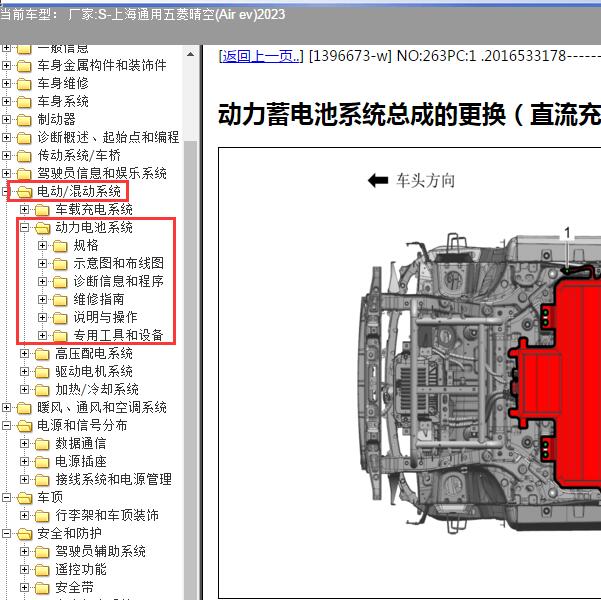The height and width of the screenshot is (600, 601).
Task: Click the folder icon beside 车载充电系统
Action: click(42, 210)
